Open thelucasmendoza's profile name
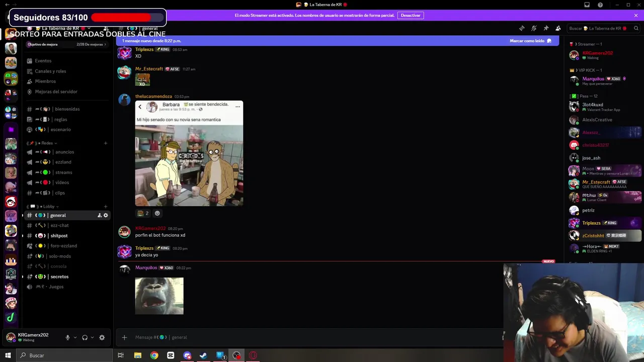Screen dimensions: 644x362 point(153,97)
